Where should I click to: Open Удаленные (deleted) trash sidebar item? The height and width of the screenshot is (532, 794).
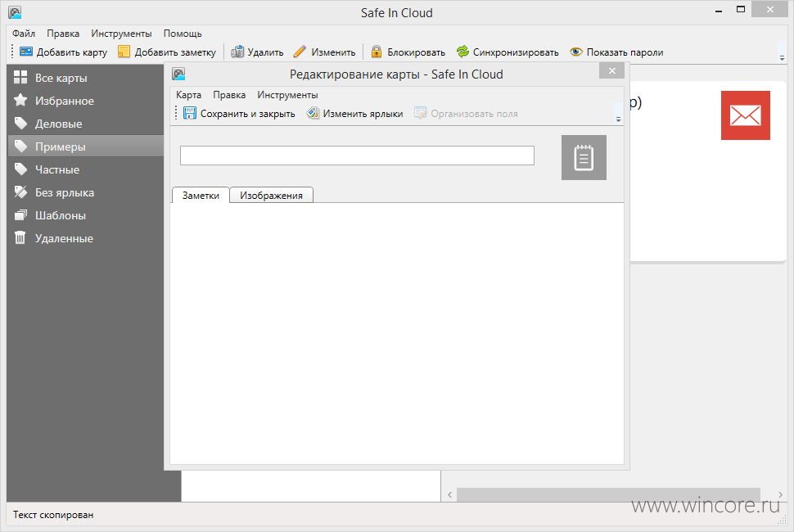click(x=85, y=238)
